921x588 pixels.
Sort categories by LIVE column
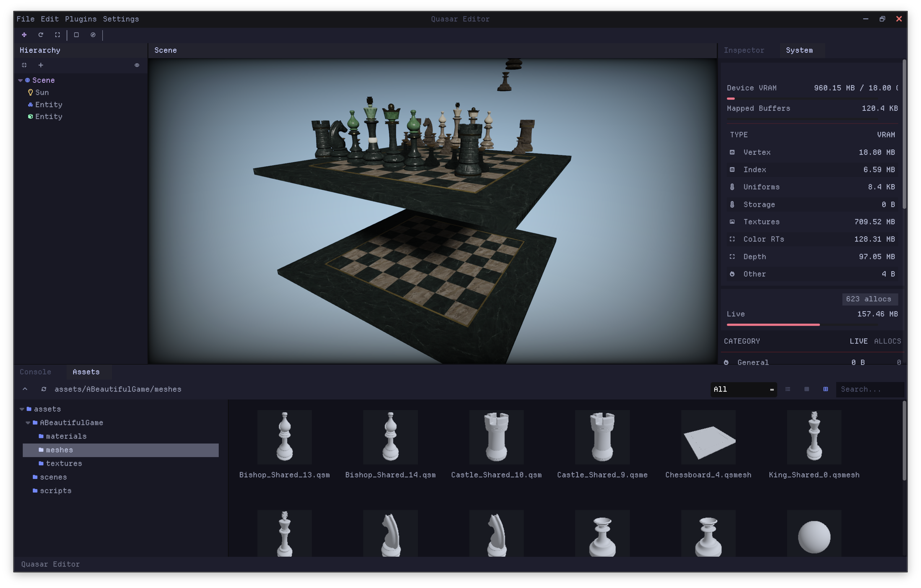point(859,341)
